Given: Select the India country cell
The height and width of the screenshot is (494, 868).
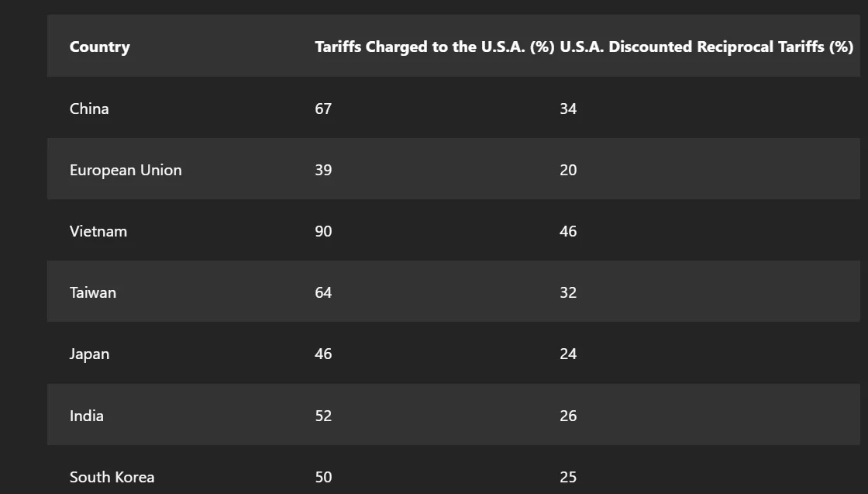Looking at the screenshot, I should point(87,416).
